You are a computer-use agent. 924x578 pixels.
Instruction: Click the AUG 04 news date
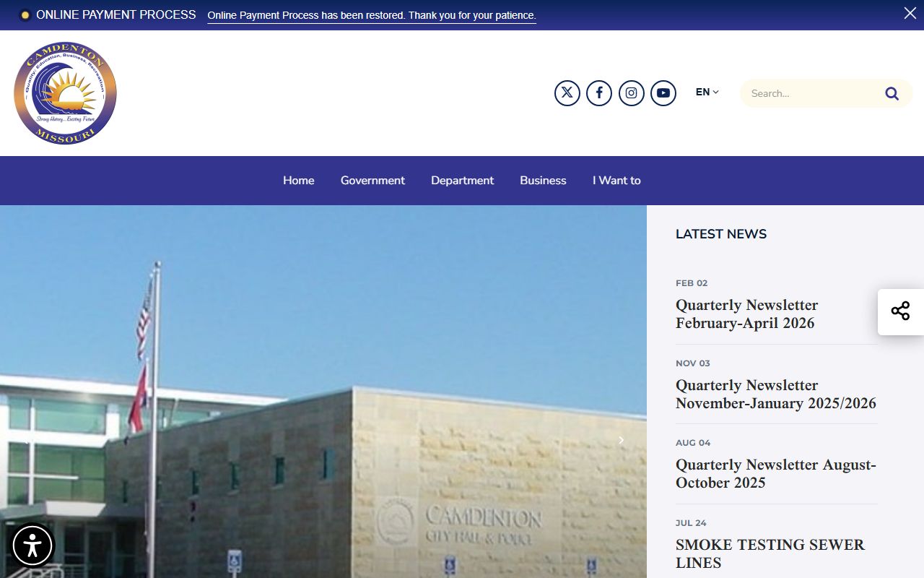click(x=693, y=443)
